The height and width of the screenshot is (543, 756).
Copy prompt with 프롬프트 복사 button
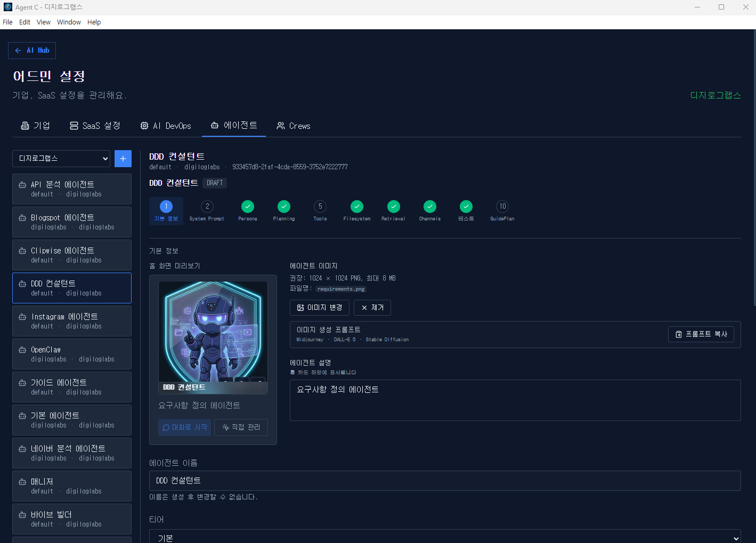701,334
